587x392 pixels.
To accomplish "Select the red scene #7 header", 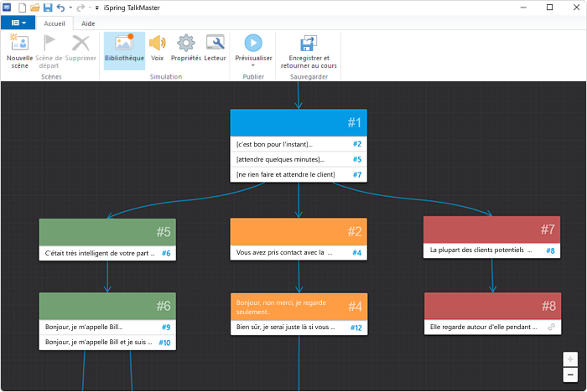I will tap(492, 230).
